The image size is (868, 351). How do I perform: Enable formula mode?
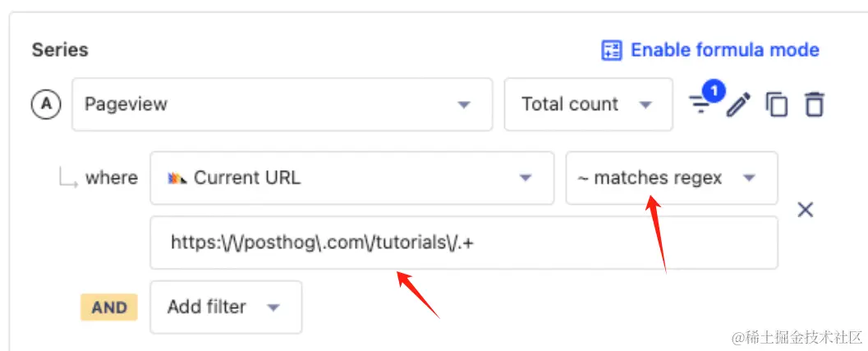tap(724, 50)
